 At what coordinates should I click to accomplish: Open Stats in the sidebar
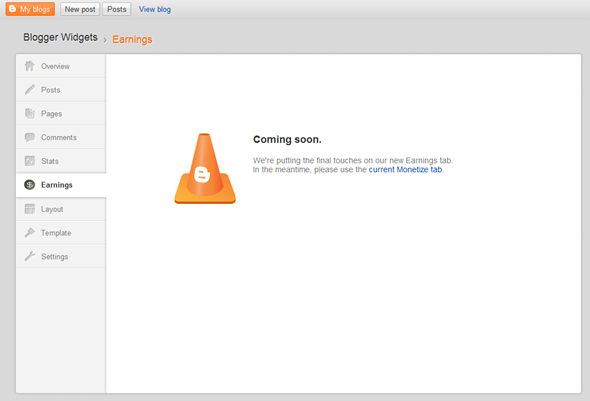(61, 161)
